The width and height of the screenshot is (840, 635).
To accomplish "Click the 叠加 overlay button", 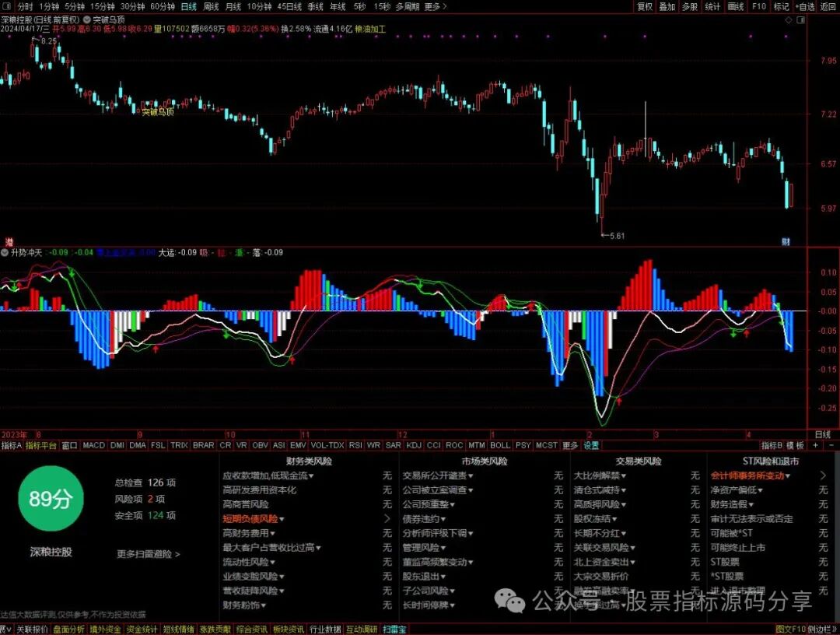I will [x=667, y=6].
